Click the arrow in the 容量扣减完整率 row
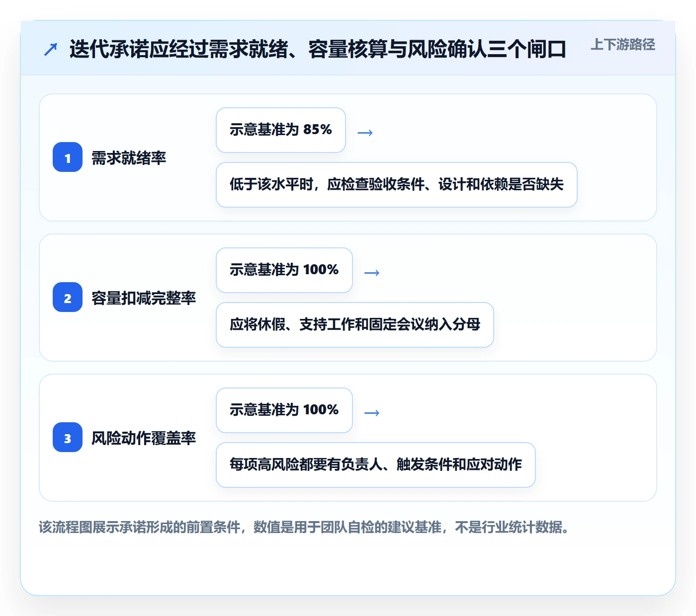Screen dimensions: 696x616 coord(372,273)
